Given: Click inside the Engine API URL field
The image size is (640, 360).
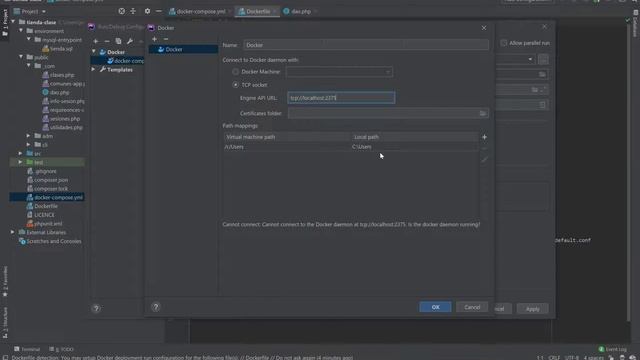Looking at the screenshot, I should [x=341, y=98].
